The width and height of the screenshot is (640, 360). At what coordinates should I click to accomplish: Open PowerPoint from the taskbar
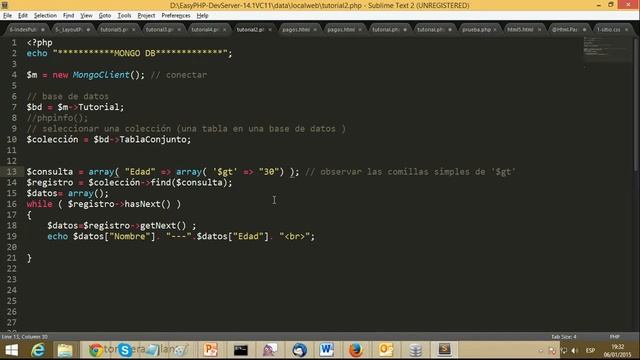pos(211,350)
